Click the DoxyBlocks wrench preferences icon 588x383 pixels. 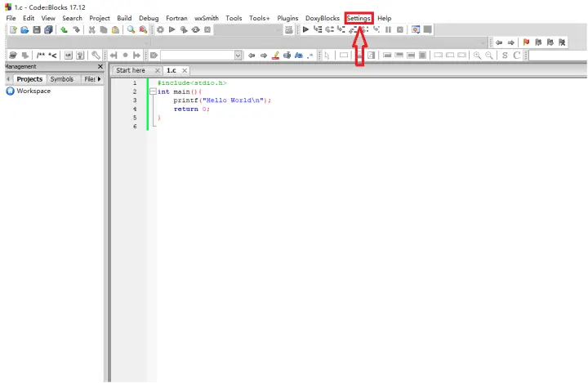coord(96,56)
